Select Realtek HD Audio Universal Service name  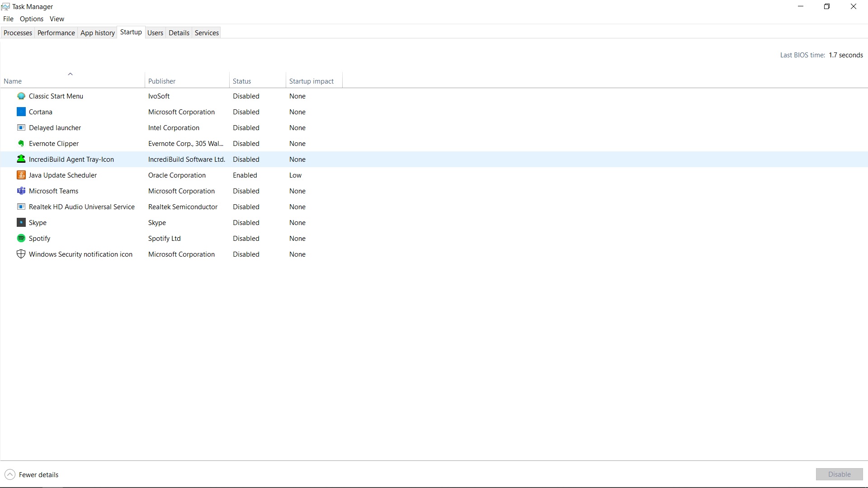82,206
